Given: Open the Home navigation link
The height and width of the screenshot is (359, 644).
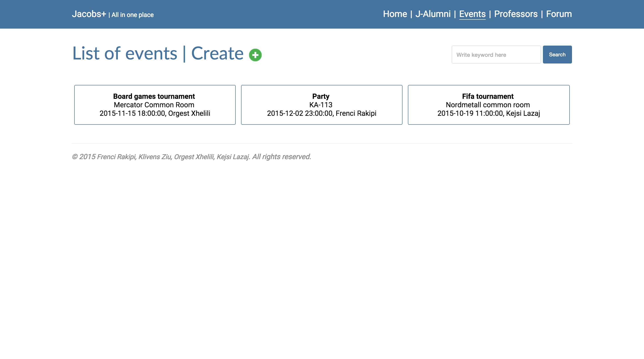Looking at the screenshot, I should tap(395, 14).
